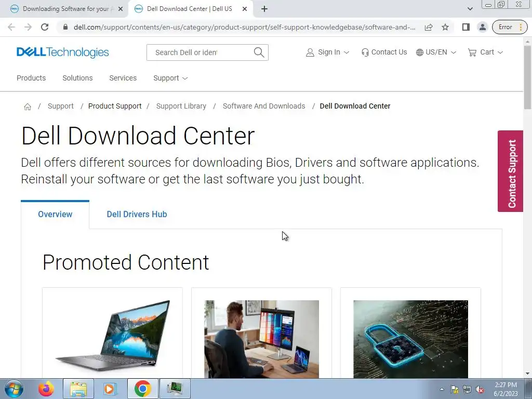This screenshot has width=532, height=399.
Task: Close the Downloading Software tab
Action: click(121, 9)
